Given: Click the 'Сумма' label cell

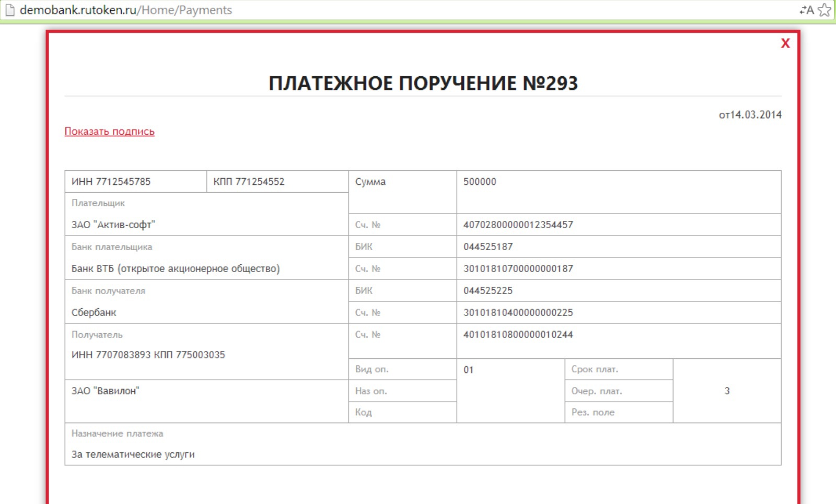Looking at the screenshot, I should pos(403,192).
